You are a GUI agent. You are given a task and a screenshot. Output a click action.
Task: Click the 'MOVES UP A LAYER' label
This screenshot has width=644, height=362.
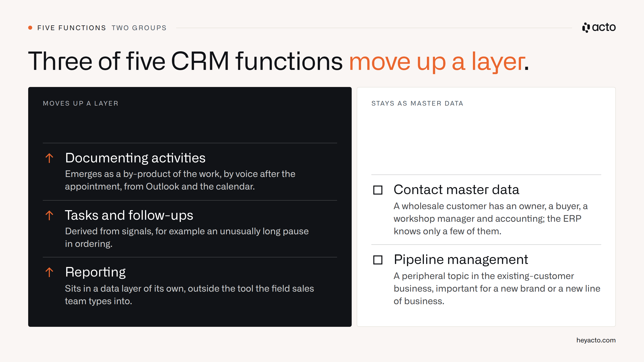tap(80, 103)
